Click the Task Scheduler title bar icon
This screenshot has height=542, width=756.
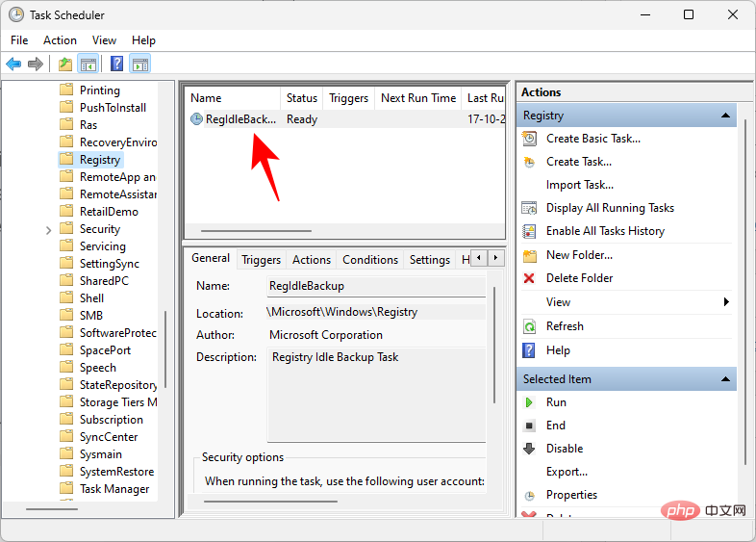(x=16, y=14)
